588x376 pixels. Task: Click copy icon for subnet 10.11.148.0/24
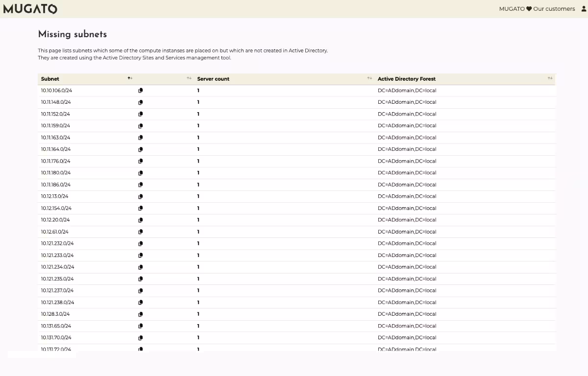141,102
